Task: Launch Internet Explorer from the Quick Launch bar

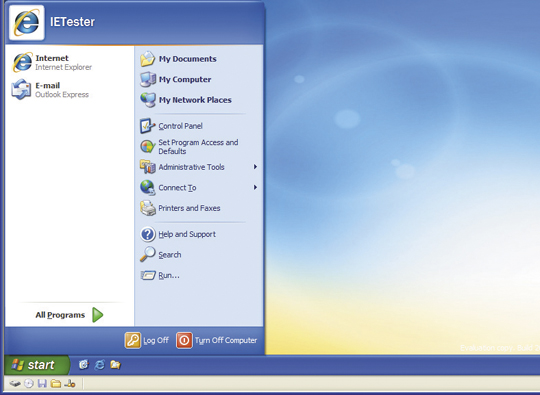Action: point(100,364)
